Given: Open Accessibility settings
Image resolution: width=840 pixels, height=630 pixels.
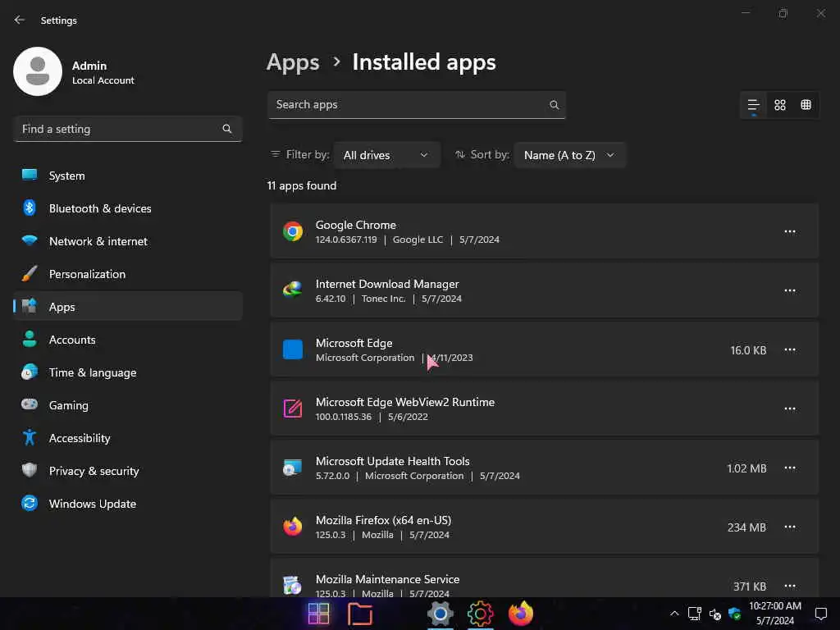Looking at the screenshot, I should point(127,438).
